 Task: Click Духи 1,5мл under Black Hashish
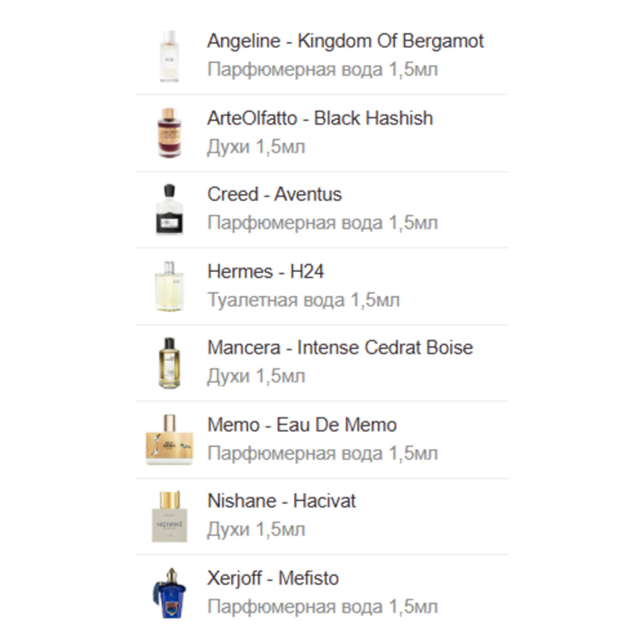tap(256, 147)
